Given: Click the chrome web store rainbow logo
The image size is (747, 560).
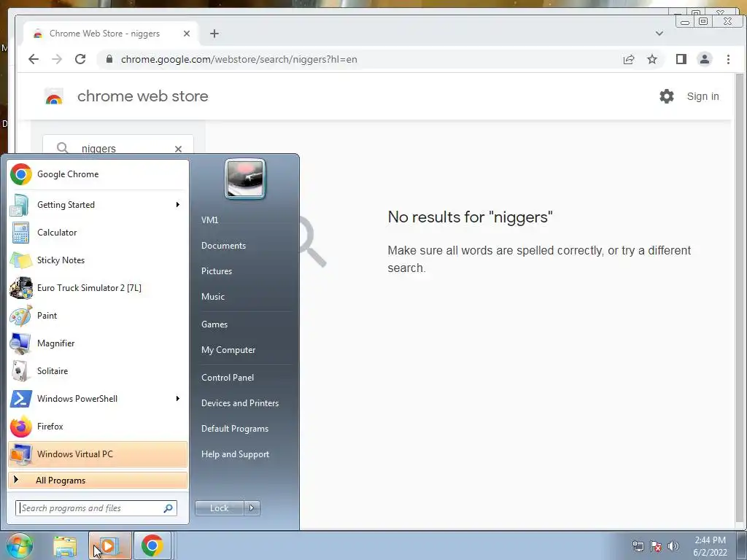Looking at the screenshot, I should click(x=54, y=97).
